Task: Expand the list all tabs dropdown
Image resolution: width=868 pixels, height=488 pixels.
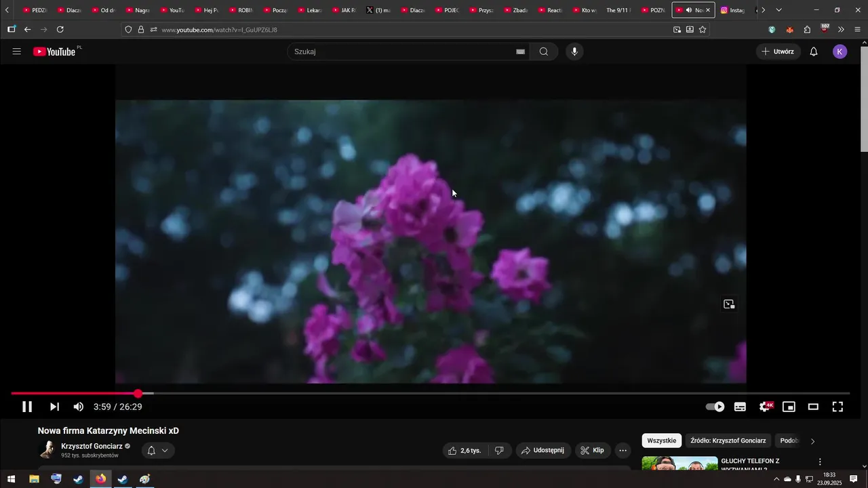Action: click(778, 10)
